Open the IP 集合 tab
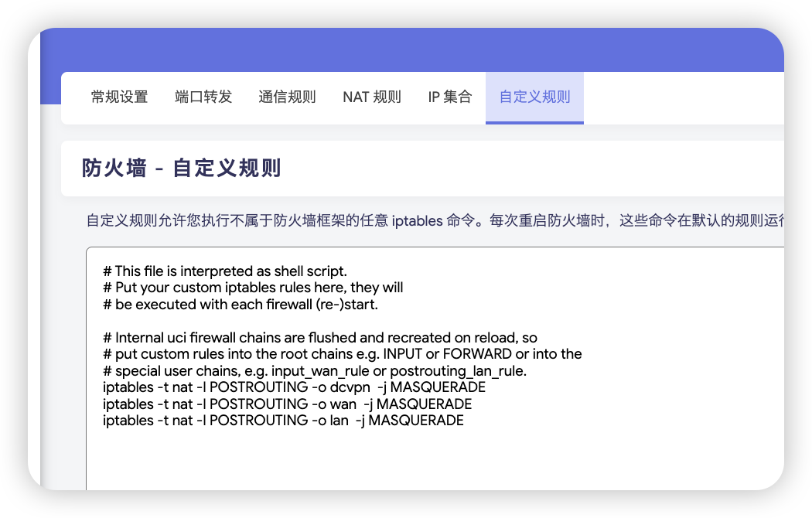 (450, 97)
